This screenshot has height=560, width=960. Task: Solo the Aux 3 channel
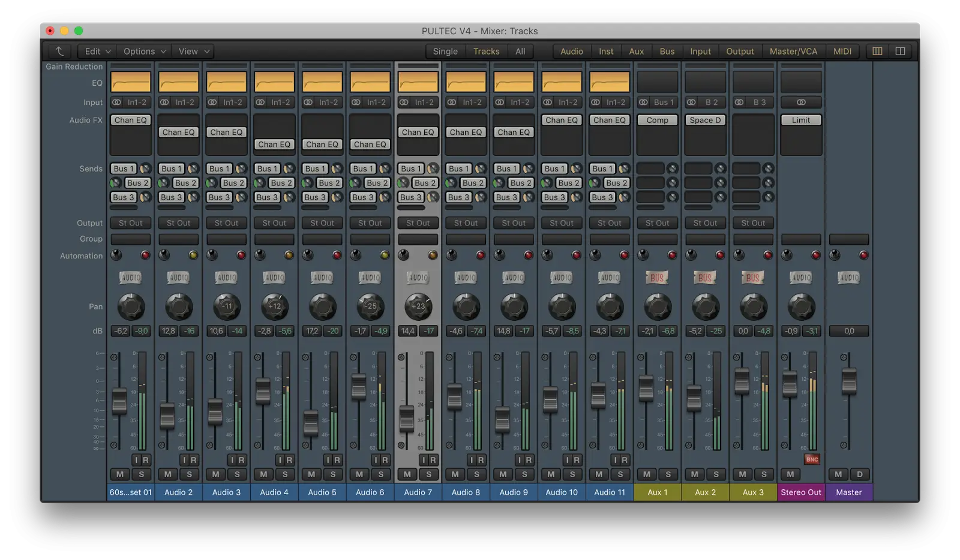click(x=764, y=474)
